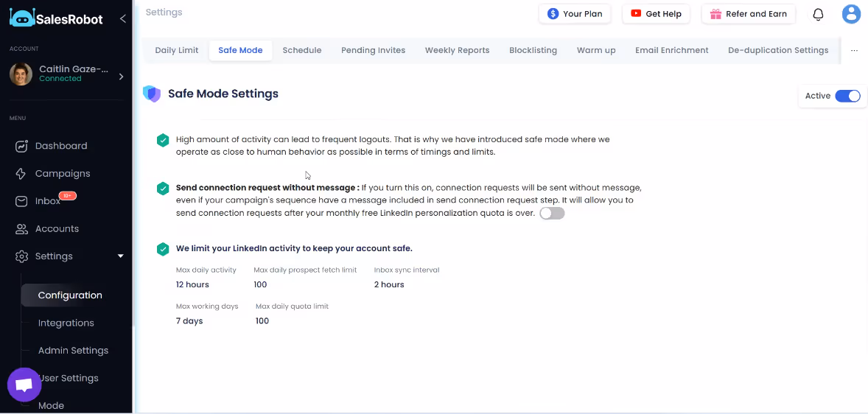Screen dimensions: 868x414
Task: Click the SalesRobot logo
Action: coord(56,18)
